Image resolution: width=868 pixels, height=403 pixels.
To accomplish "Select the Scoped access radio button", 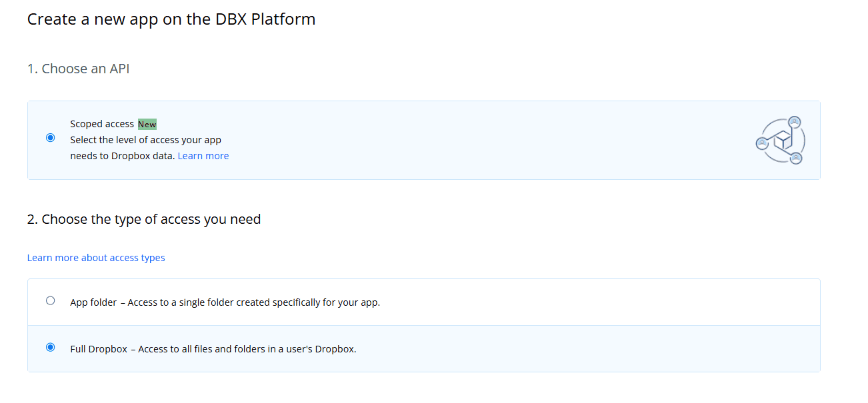I will tap(51, 137).
